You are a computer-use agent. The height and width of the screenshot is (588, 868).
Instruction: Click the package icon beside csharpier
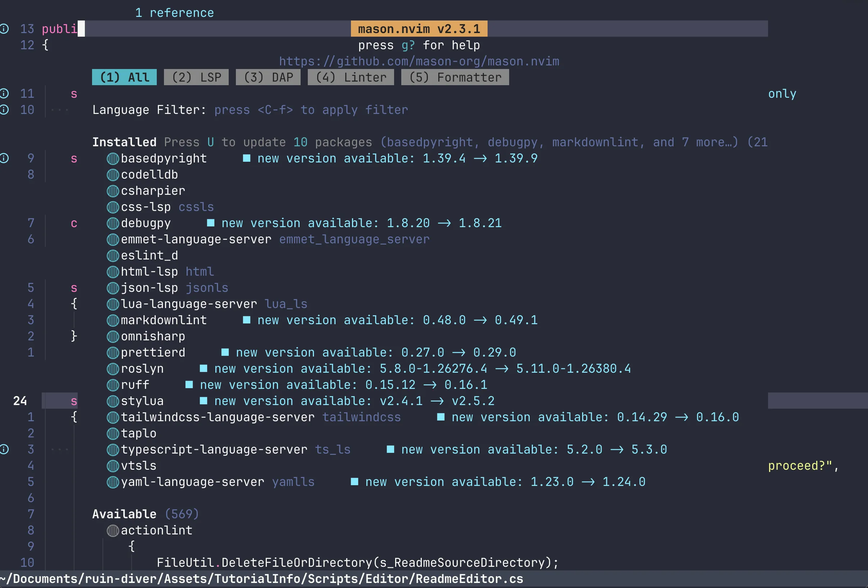coord(113,191)
